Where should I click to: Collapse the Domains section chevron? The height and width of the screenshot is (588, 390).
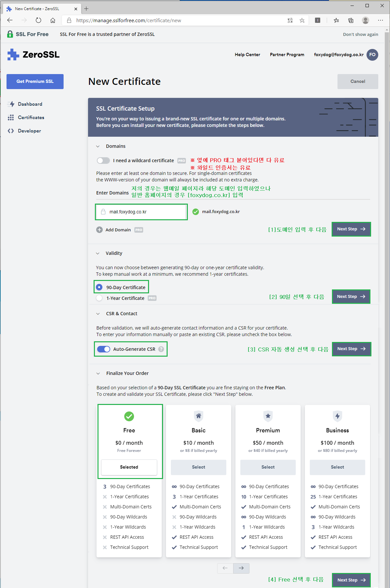click(98, 146)
